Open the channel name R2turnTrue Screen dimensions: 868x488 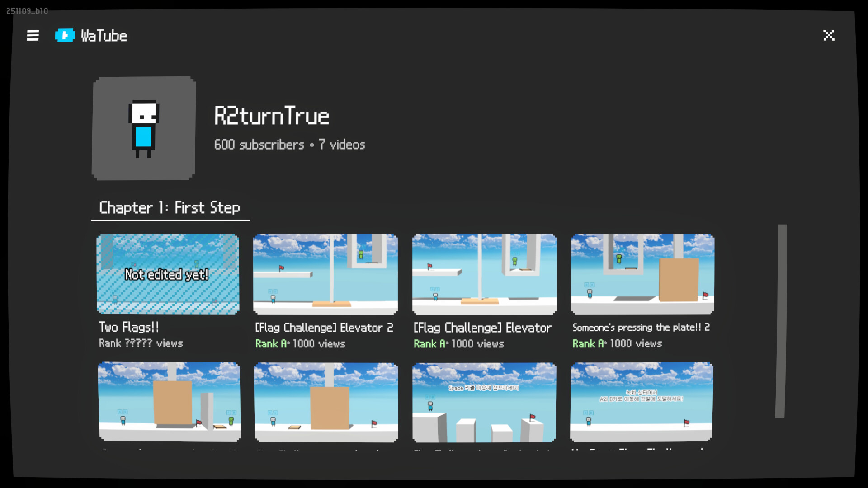pos(272,116)
